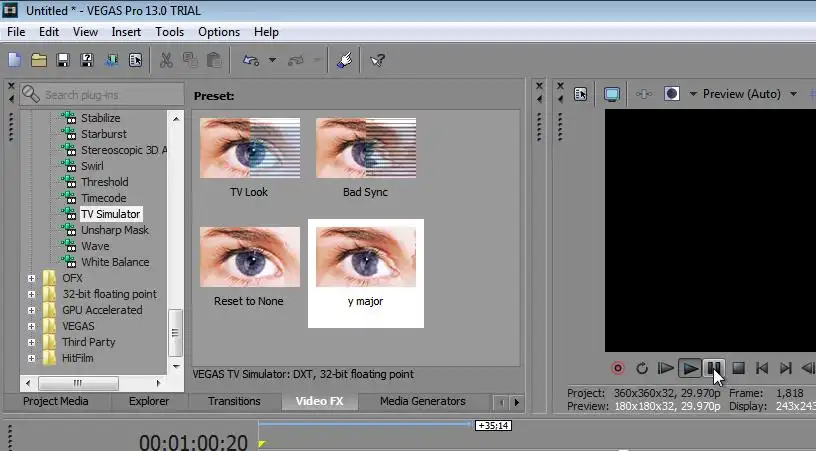Open the Edit menu
The width and height of the screenshot is (816, 451).
pos(49,32)
